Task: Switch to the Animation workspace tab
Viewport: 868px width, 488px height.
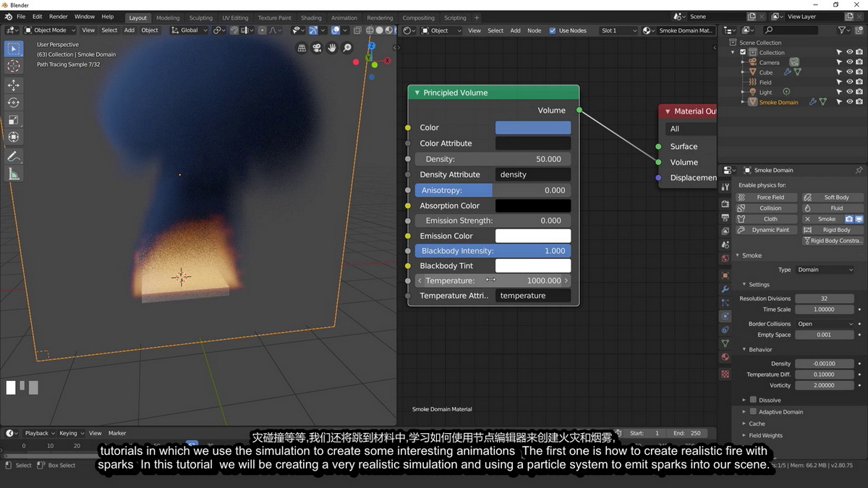Action: (344, 17)
